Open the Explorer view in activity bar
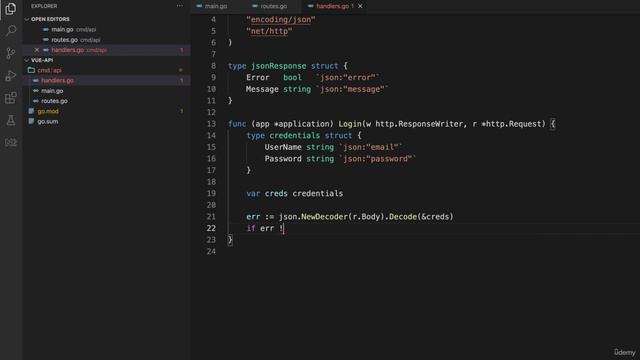Image resolution: width=640 pixels, height=360 pixels. point(11,9)
